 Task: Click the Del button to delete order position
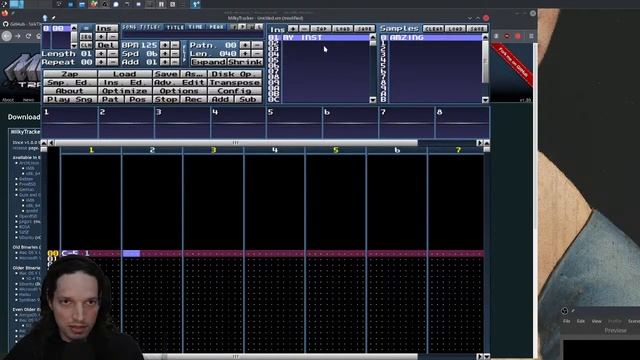tap(106, 45)
